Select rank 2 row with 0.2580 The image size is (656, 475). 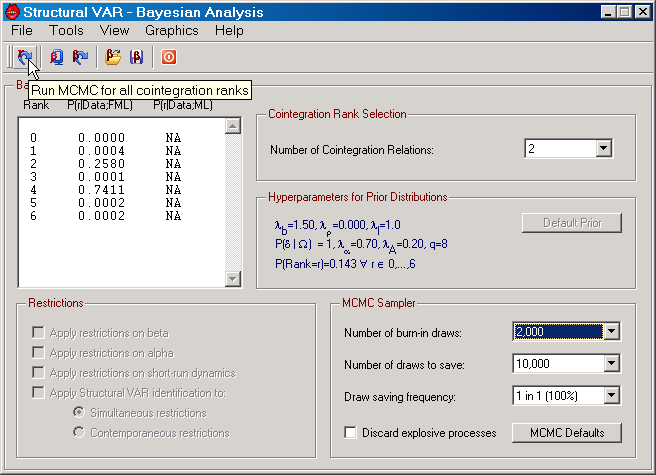(x=105, y=164)
